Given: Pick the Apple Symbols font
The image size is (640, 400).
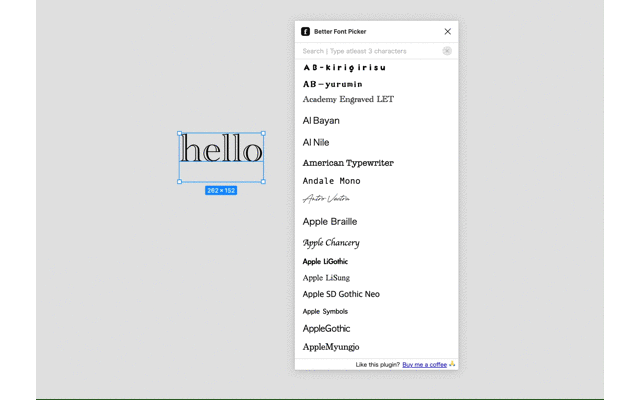Looking at the screenshot, I should tap(325, 311).
